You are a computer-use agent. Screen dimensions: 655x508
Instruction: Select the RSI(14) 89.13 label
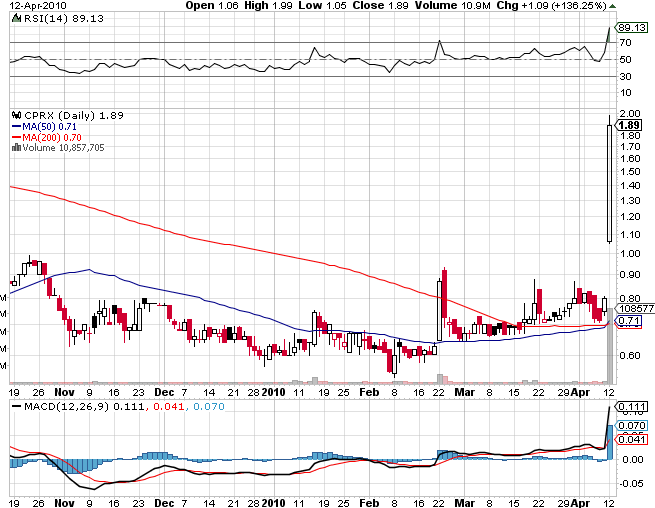64,18
